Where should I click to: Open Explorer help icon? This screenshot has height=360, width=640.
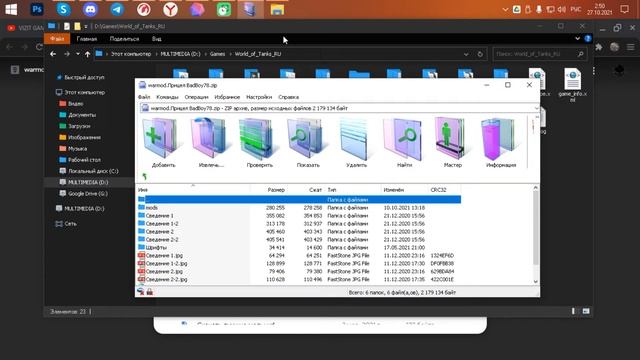coord(588,39)
